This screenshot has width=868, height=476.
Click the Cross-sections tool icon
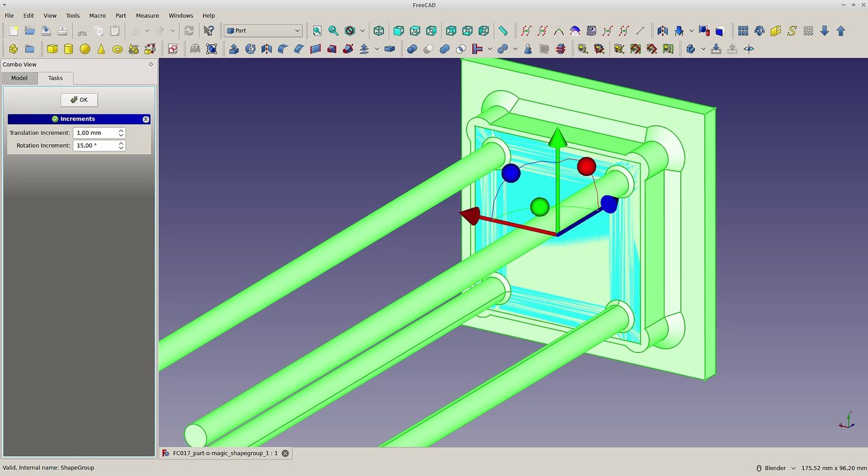coord(560,49)
